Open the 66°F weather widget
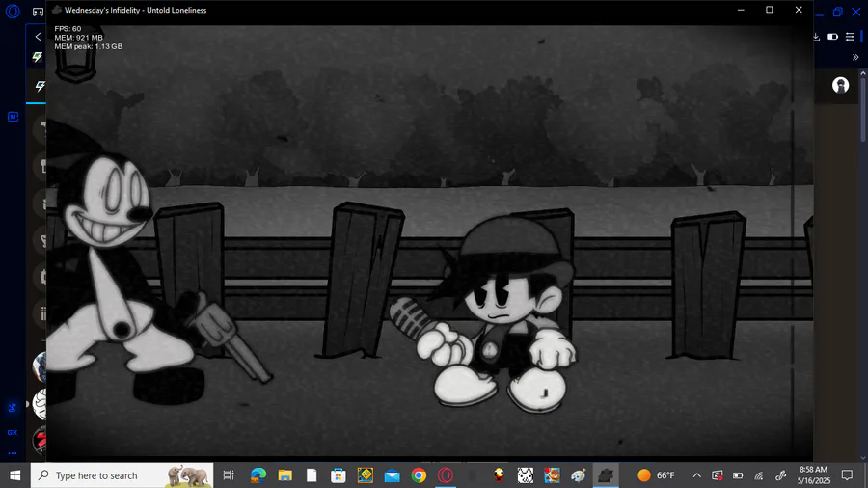Viewport: 868px width, 488px height. coord(656,475)
